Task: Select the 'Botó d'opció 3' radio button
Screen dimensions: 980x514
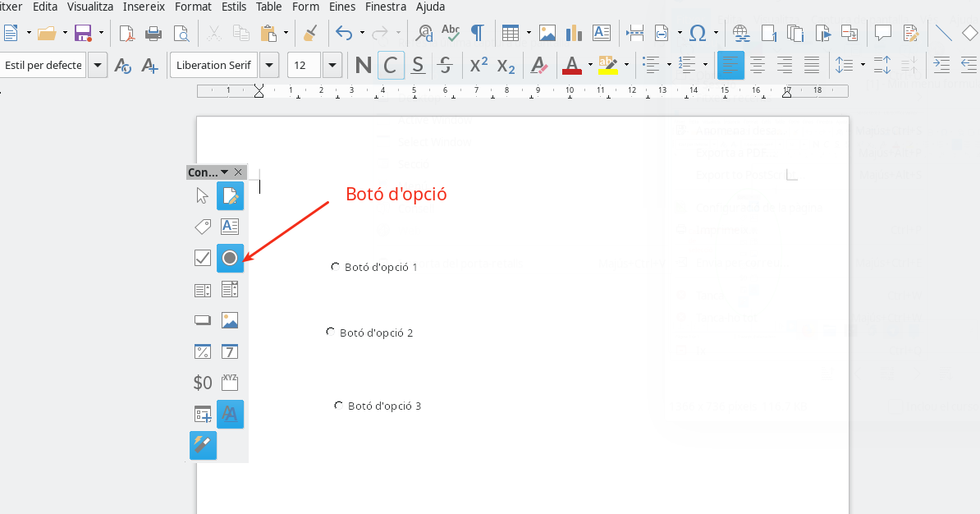Action: point(339,406)
